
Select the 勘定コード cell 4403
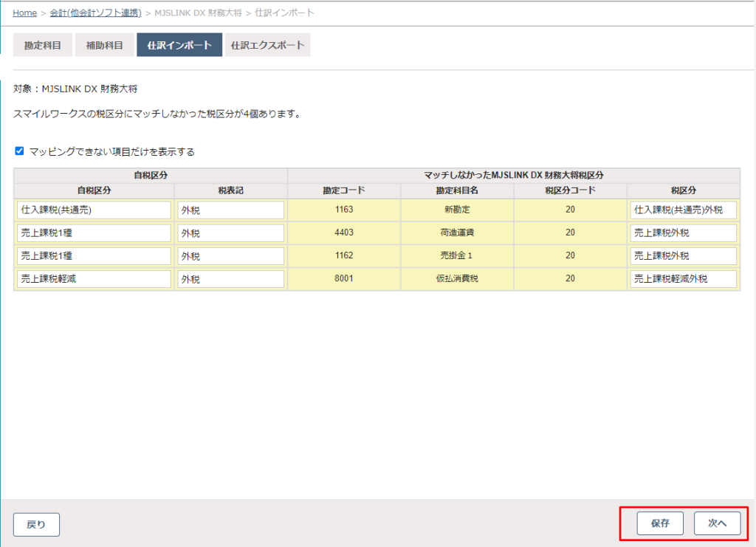(x=344, y=233)
